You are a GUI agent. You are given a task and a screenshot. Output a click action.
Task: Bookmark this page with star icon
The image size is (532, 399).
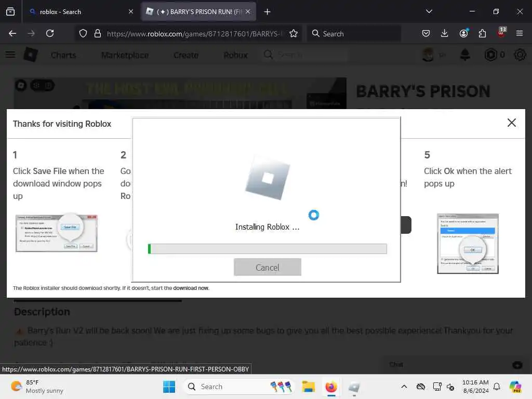[x=294, y=33]
